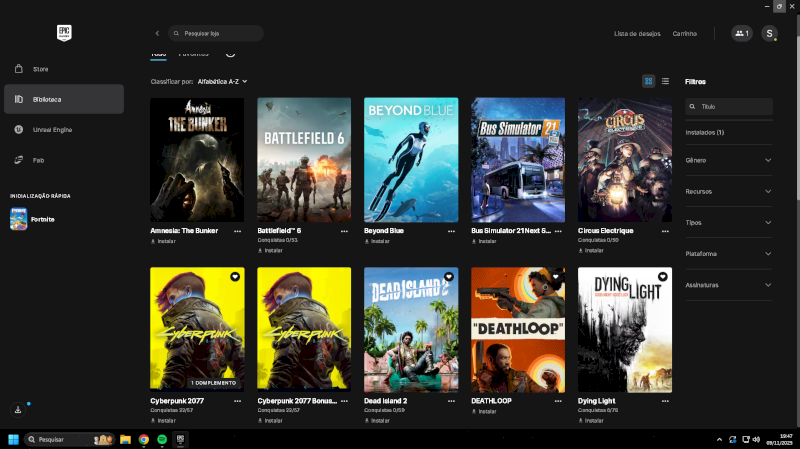Image resolution: width=800 pixels, height=449 pixels.
Task: Expand the Assinaturas filter
Action: (x=729, y=285)
